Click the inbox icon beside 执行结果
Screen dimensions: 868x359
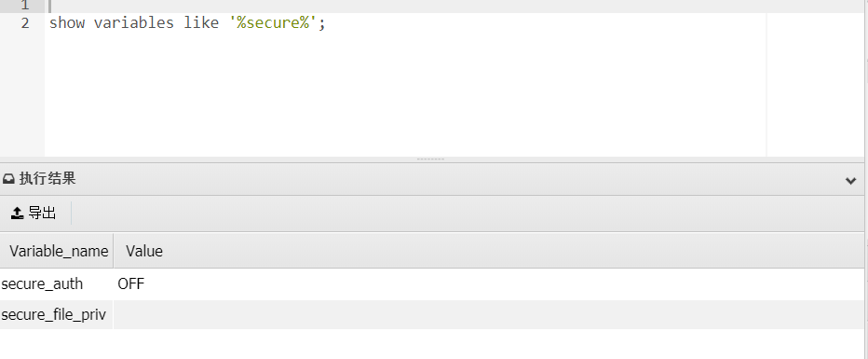pyautogui.click(x=8, y=179)
